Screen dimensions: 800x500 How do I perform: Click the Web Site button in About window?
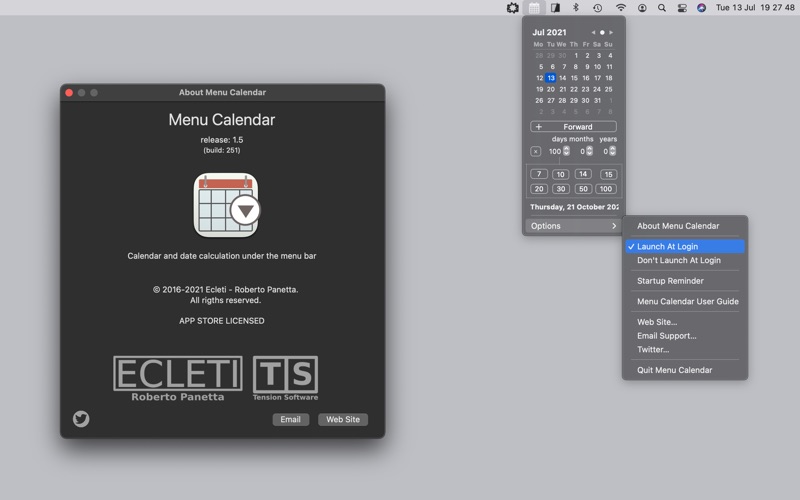(343, 419)
